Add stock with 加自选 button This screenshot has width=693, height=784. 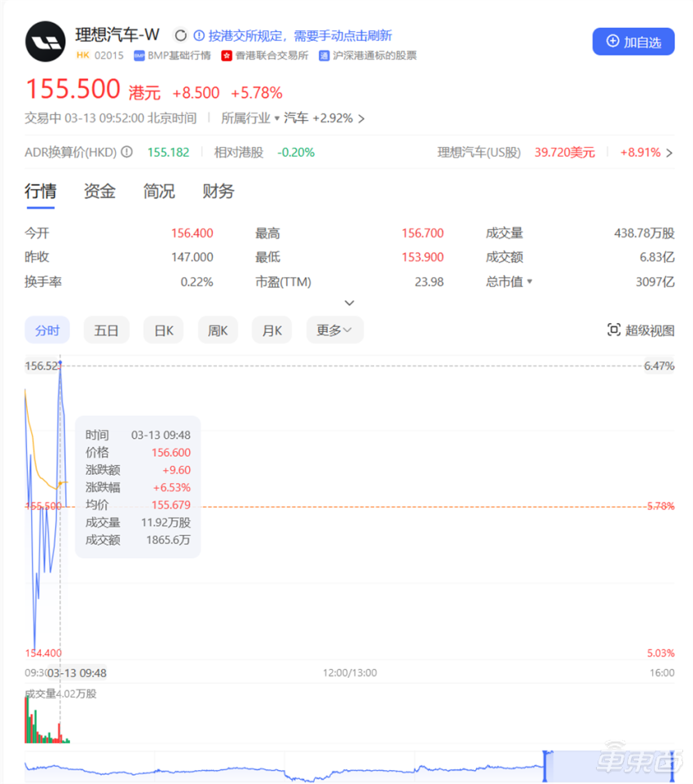click(x=633, y=42)
